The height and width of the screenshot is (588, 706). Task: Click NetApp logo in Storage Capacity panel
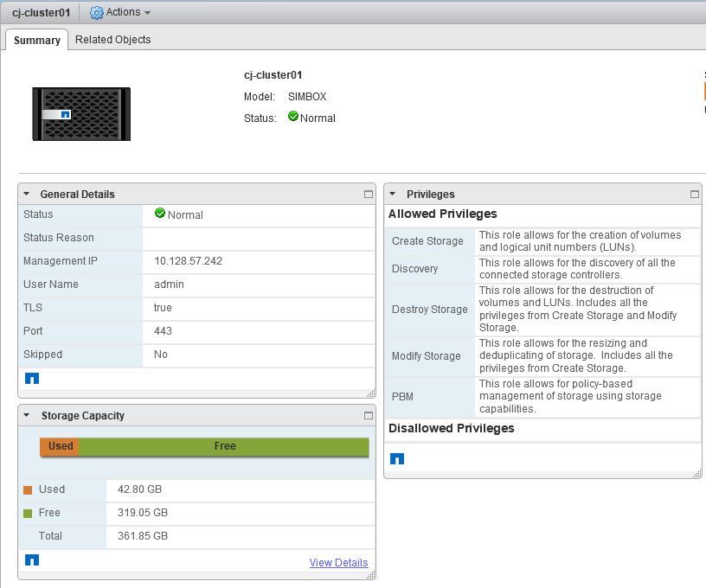(32, 560)
